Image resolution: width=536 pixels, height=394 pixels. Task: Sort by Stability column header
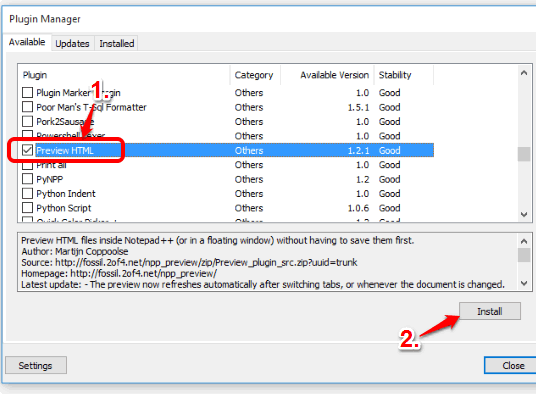(x=404, y=75)
